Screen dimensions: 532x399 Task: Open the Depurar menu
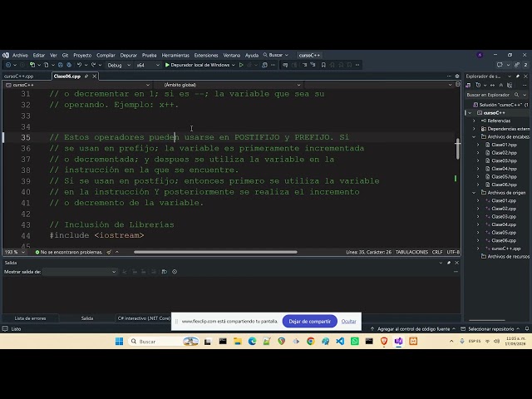tap(129, 55)
